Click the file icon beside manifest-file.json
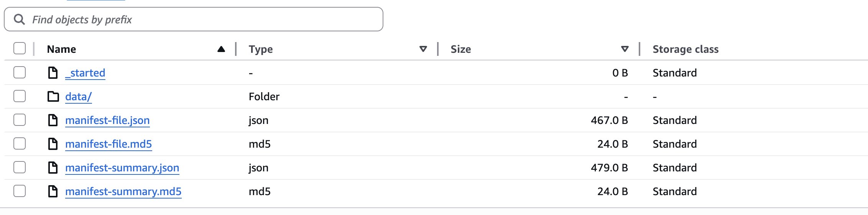The image size is (868, 215). pos(53,120)
